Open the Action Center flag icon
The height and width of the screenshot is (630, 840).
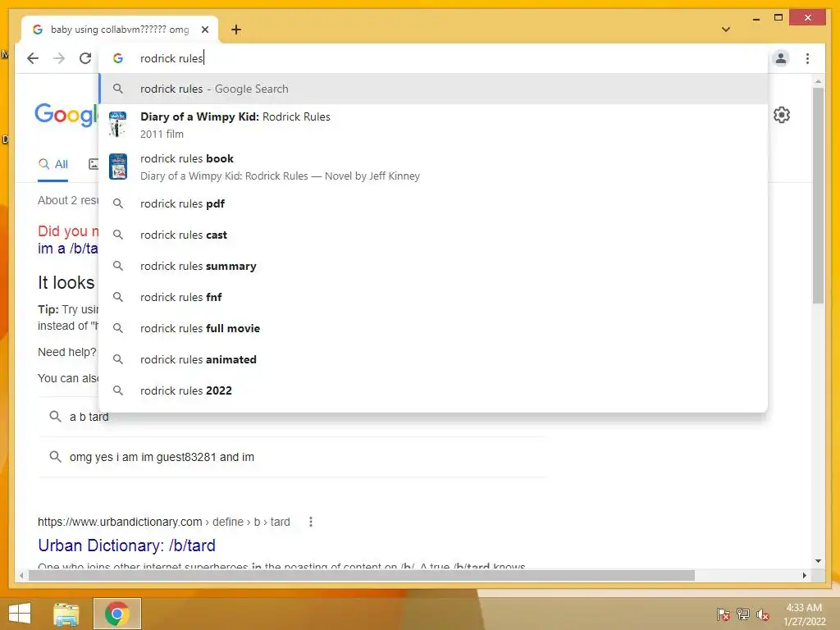[x=724, y=614]
